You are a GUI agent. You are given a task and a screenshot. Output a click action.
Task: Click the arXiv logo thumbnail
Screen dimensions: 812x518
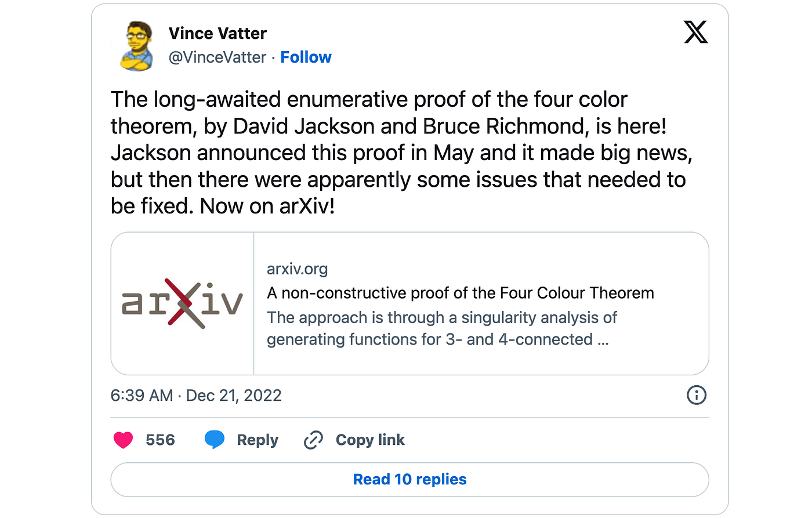[182, 303]
